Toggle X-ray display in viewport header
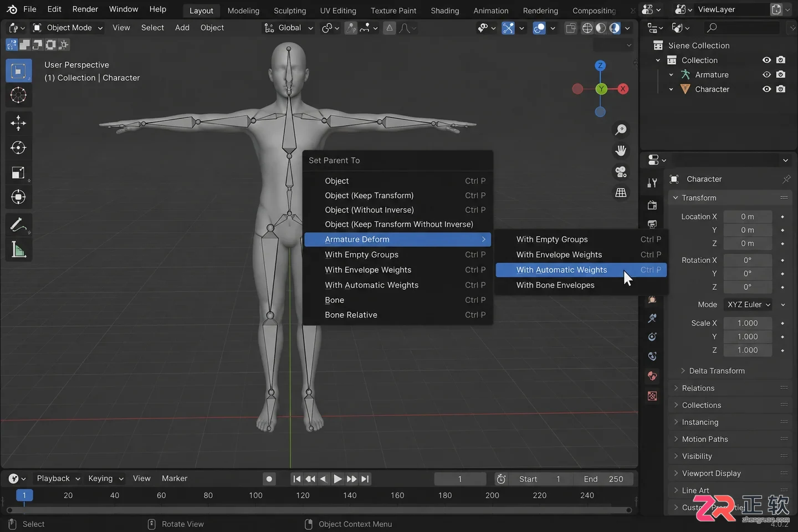The width and height of the screenshot is (798, 532). point(570,28)
